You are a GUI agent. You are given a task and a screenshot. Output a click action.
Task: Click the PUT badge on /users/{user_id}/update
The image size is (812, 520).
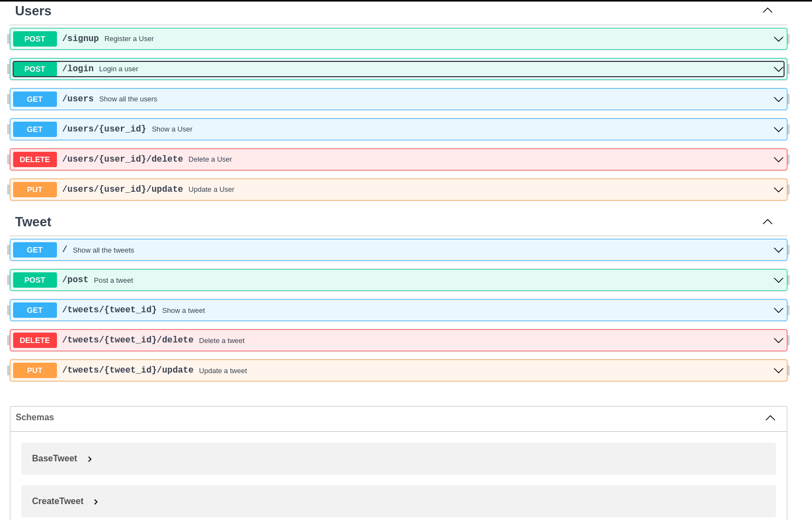pyautogui.click(x=34, y=190)
